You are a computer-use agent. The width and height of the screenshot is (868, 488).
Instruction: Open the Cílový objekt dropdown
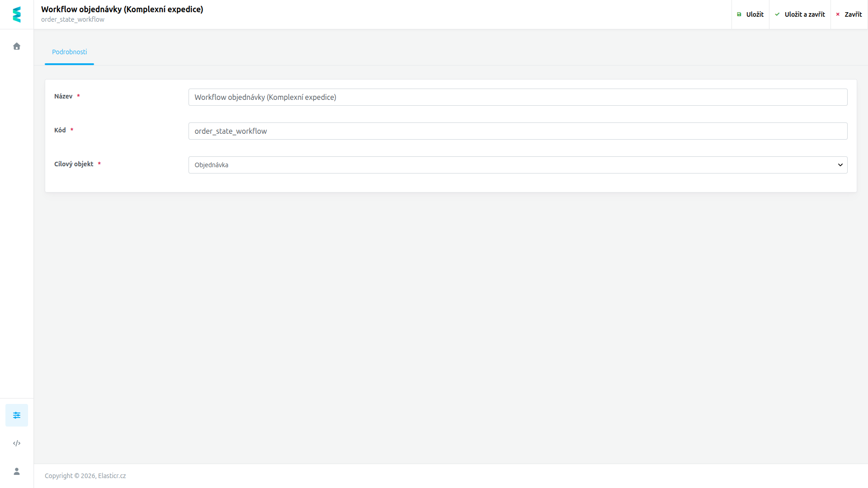point(518,165)
